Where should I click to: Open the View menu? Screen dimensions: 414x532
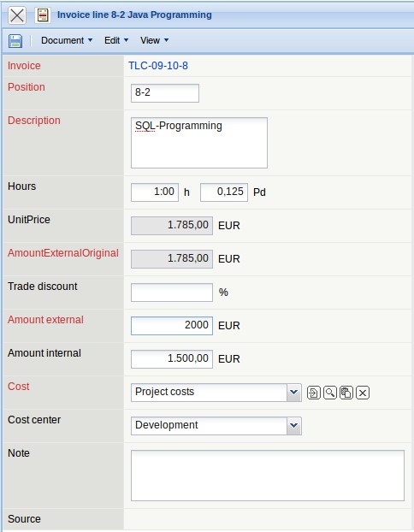pyautogui.click(x=155, y=40)
